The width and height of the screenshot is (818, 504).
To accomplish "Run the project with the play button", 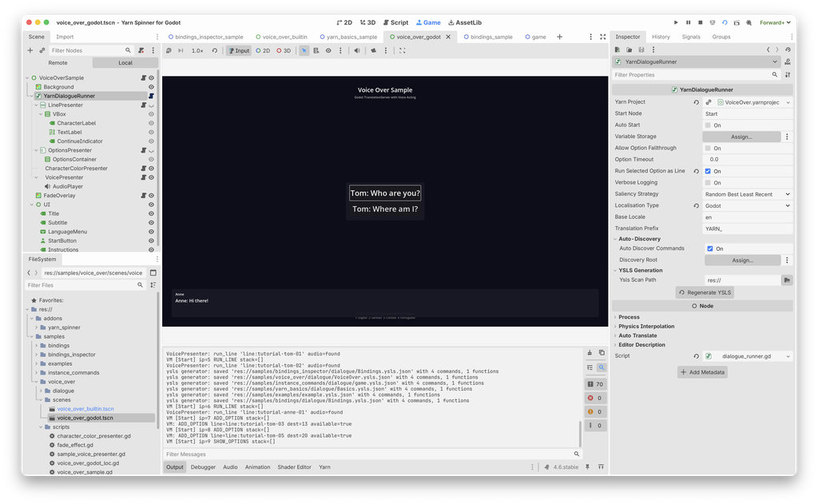I will (x=676, y=22).
